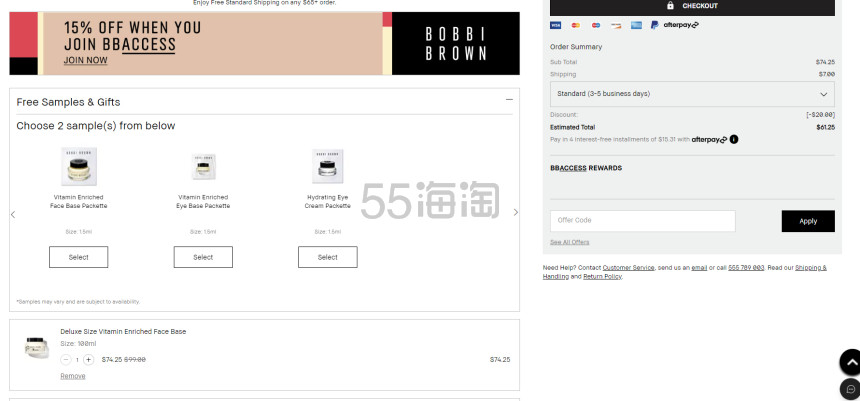Click Join Now in BBAccess banner
Screen dimensions: 860x401
(86, 60)
